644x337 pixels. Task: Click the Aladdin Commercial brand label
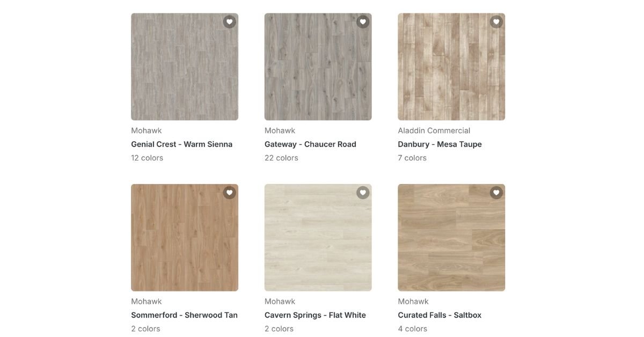tap(434, 130)
